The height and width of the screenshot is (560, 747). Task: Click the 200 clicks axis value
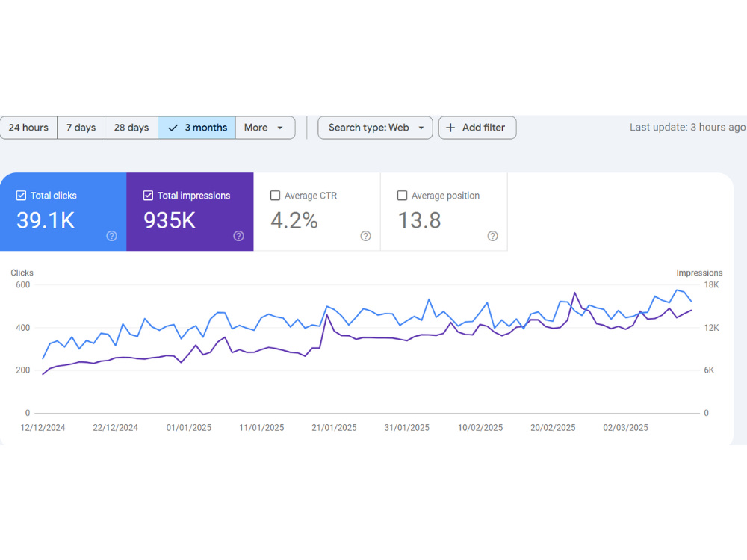click(23, 370)
